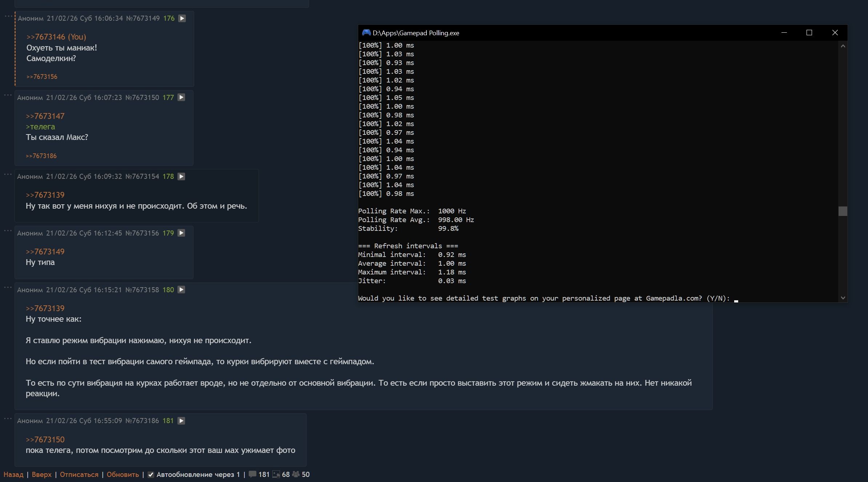Open reply reference >>7673146 (You)
This screenshot has width=868, height=482.
(56, 37)
